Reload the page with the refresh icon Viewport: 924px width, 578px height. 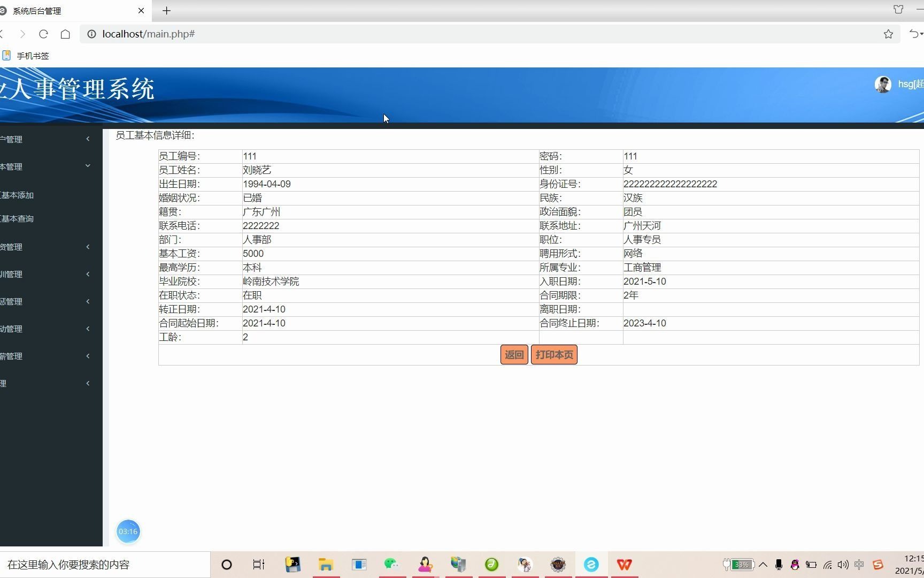pos(43,34)
